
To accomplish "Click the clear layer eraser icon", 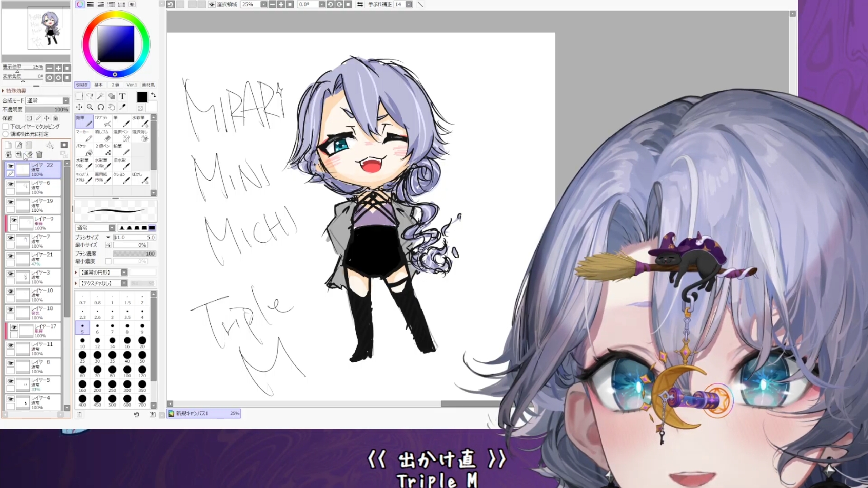I will 29,155.
